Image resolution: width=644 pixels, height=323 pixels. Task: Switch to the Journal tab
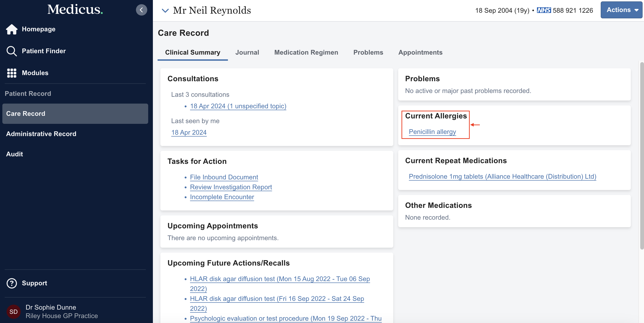247,52
